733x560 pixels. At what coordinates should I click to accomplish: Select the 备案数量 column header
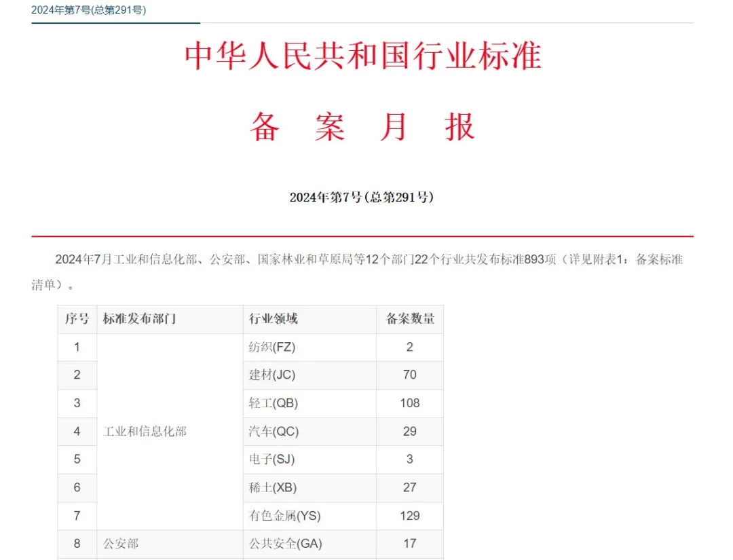(x=410, y=319)
